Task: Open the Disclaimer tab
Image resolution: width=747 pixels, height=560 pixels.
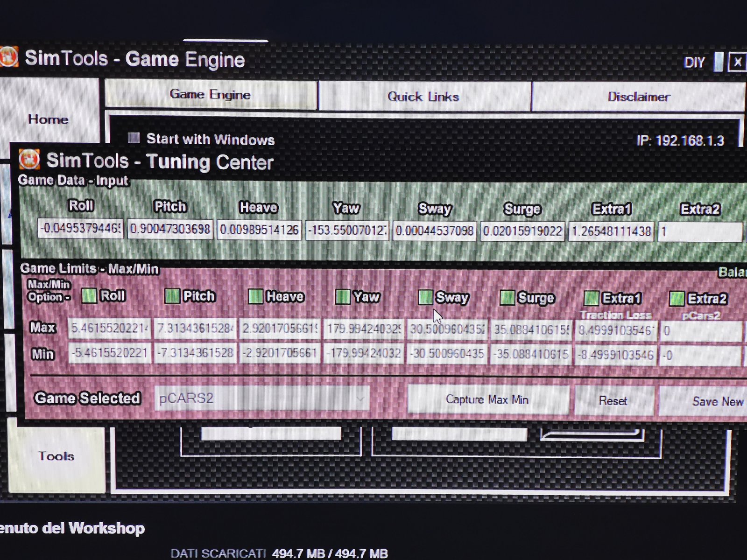Action: [x=638, y=97]
